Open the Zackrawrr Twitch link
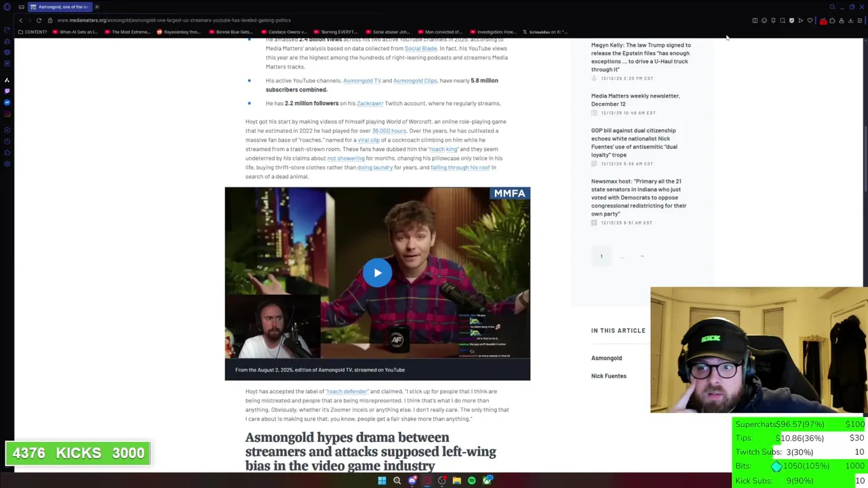The image size is (868, 488). point(370,104)
